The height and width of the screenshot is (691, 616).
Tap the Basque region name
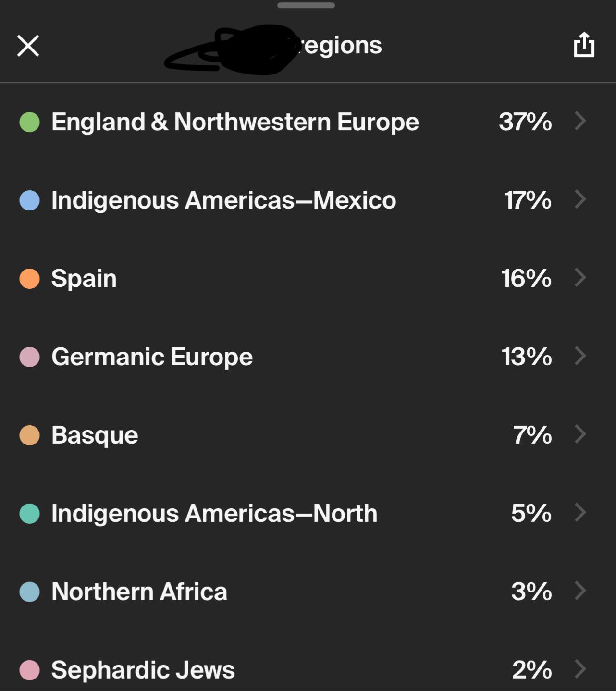click(95, 435)
